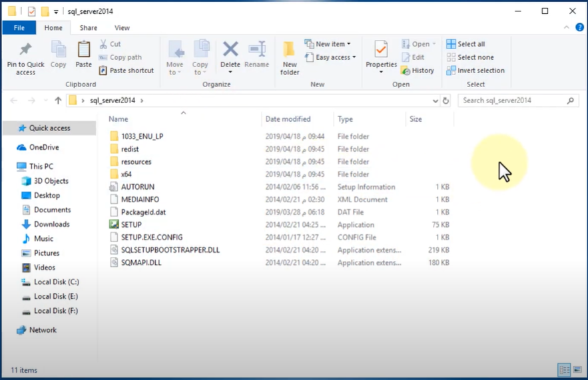Sort by Date modified column
The width and height of the screenshot is (588, 380).
coord(288,119)
